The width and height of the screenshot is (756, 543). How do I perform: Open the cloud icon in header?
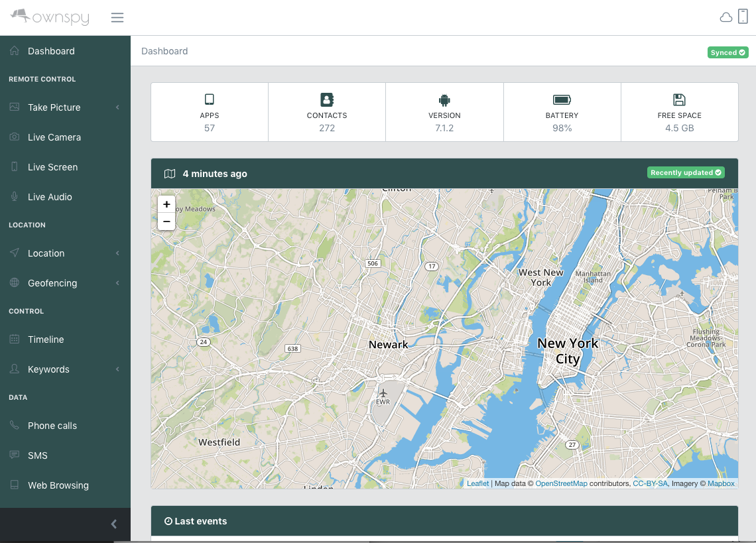(725, 18)
